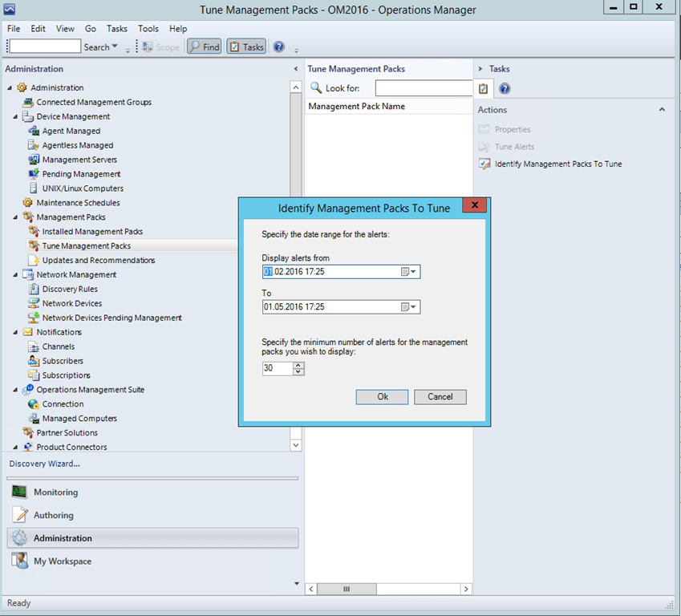Collapse the Administration root tree node
The height and width of the screenshot is (616, 681).
coord(10,87)
